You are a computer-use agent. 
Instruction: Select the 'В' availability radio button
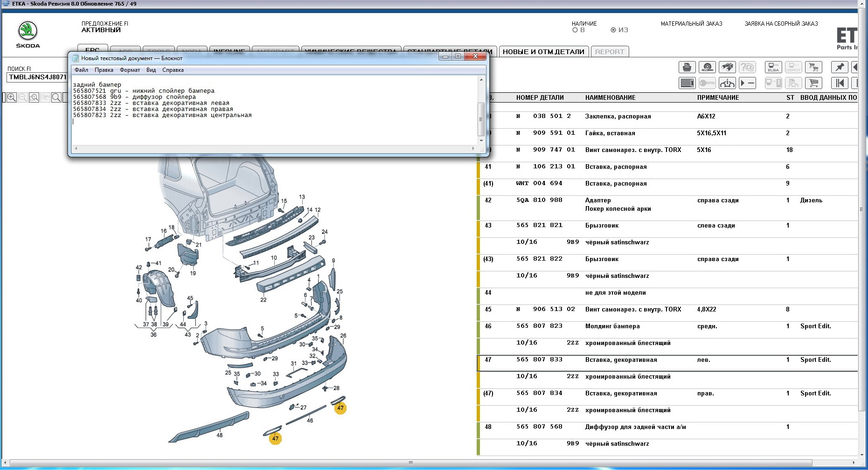(575, 30)
